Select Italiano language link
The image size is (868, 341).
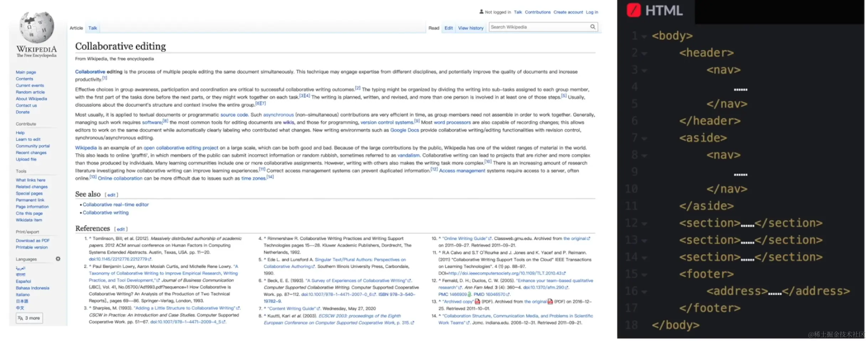tap(23, 294)
